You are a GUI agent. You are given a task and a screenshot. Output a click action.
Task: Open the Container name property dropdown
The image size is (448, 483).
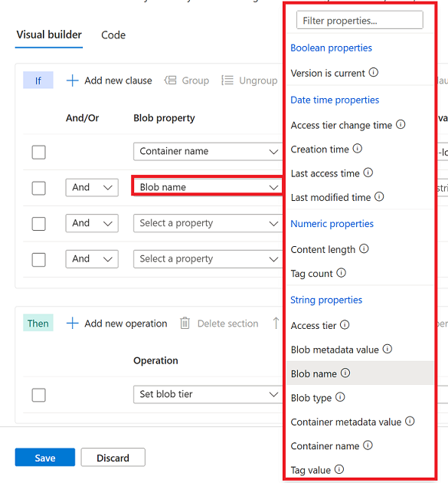click(208, 152)
